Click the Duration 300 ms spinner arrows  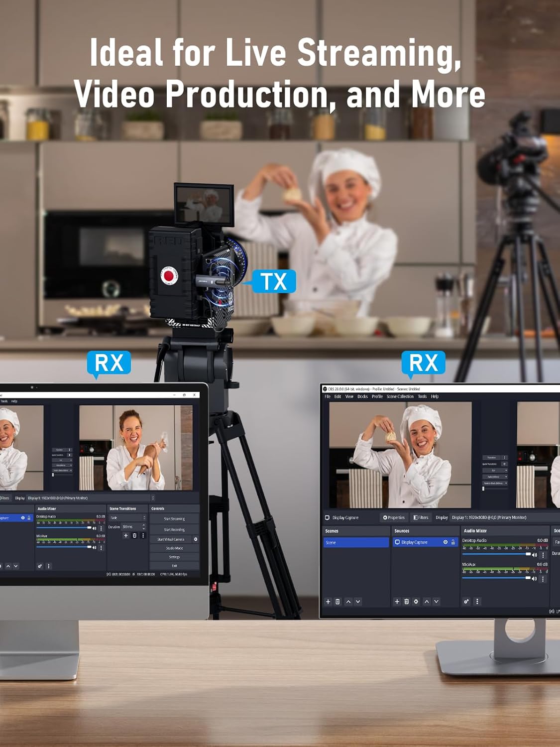[x=144, y=527]
